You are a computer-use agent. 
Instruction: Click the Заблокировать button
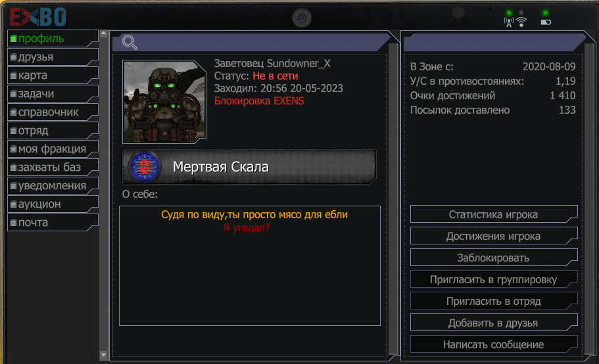[x=494, y=258]
